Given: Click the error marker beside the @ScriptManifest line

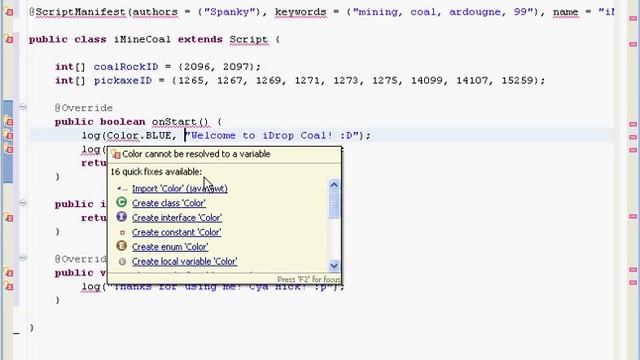Looking at the screenshot, I should (9, 12).
